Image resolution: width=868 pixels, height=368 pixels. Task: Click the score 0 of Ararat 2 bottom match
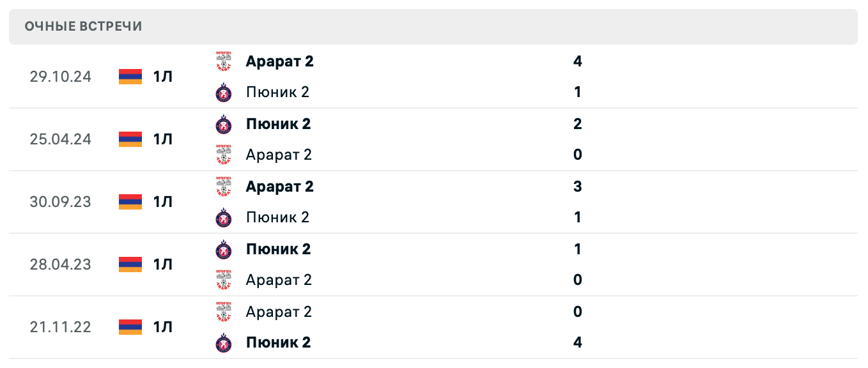[577, 312]
